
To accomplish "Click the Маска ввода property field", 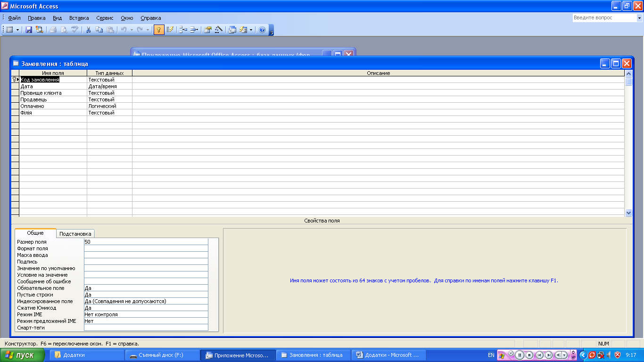I will tap(146, 255).
